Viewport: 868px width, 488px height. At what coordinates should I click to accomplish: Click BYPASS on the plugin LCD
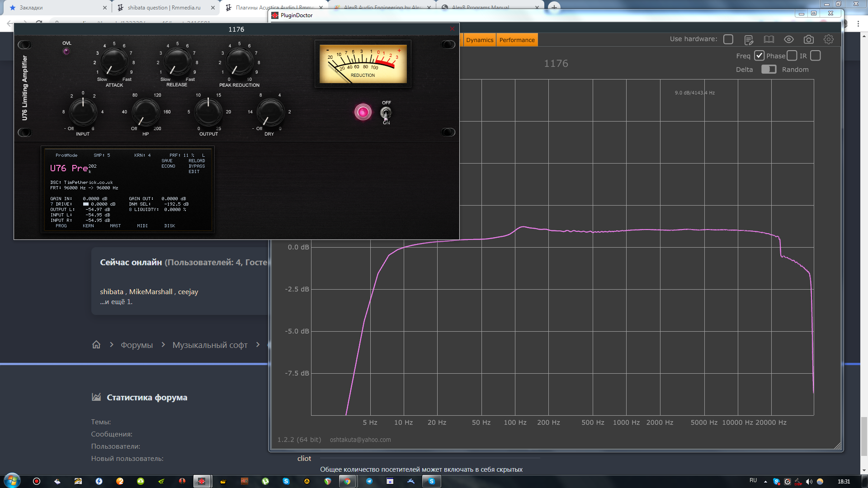pos(197,166)
